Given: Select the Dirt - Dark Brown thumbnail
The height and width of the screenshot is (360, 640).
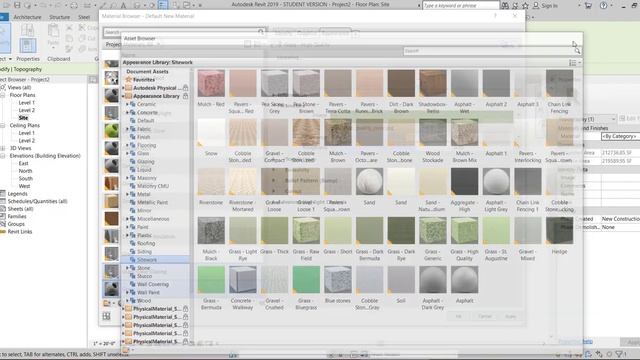Looking at the screenshot, I should (x=401, y=83).
